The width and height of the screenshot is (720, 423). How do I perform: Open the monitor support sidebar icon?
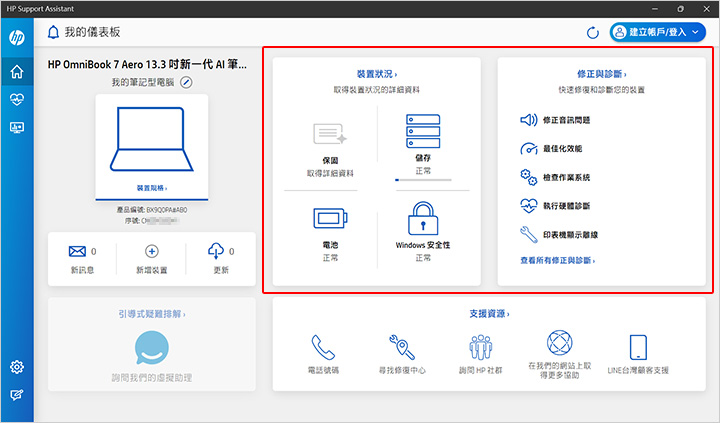(x=17, y=127)
